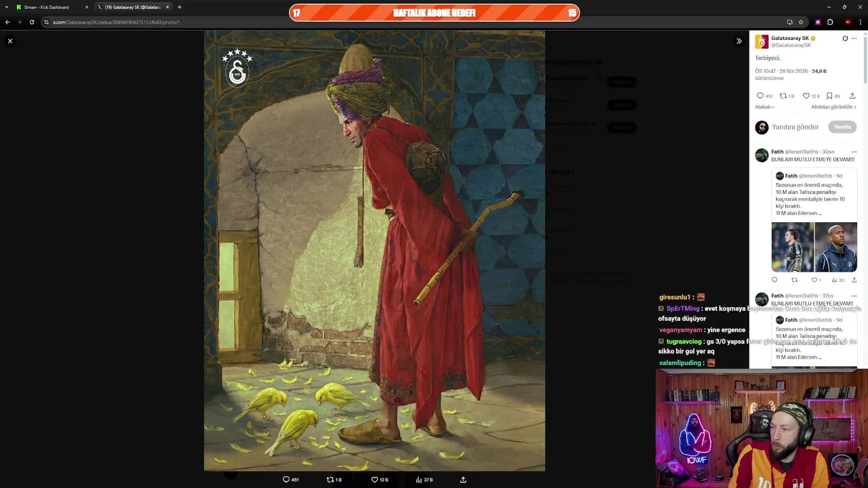Repost the tweet using the panel retweet icon
The height and width of the screenshot is (488, 868).
coord(787,96)
